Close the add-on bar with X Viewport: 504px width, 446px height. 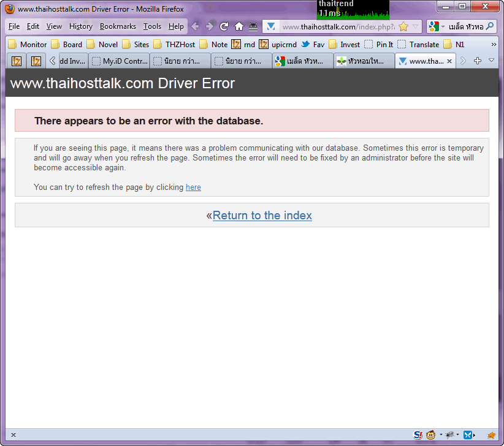(x=13, y=435)
